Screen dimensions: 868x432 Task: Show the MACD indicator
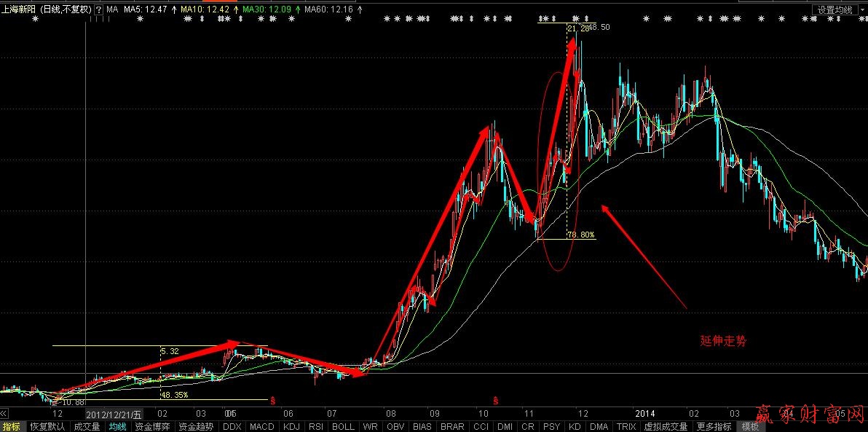[262, 427]
